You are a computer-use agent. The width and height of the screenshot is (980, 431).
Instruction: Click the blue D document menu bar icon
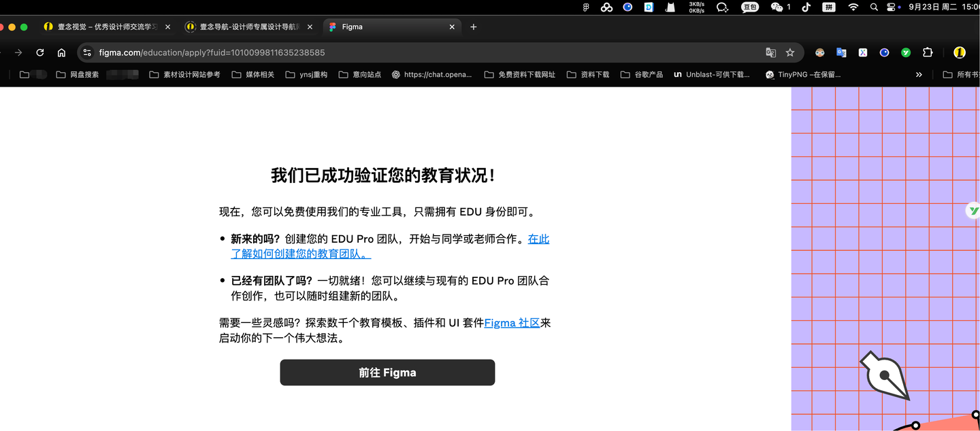pos(649,7)
